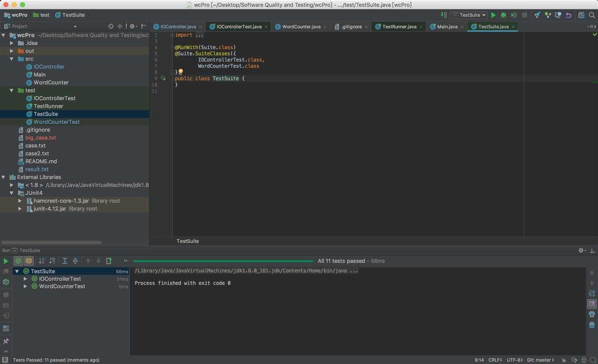Toggle scroll to end console button
598x364 pixels.
tap(592, 304)
